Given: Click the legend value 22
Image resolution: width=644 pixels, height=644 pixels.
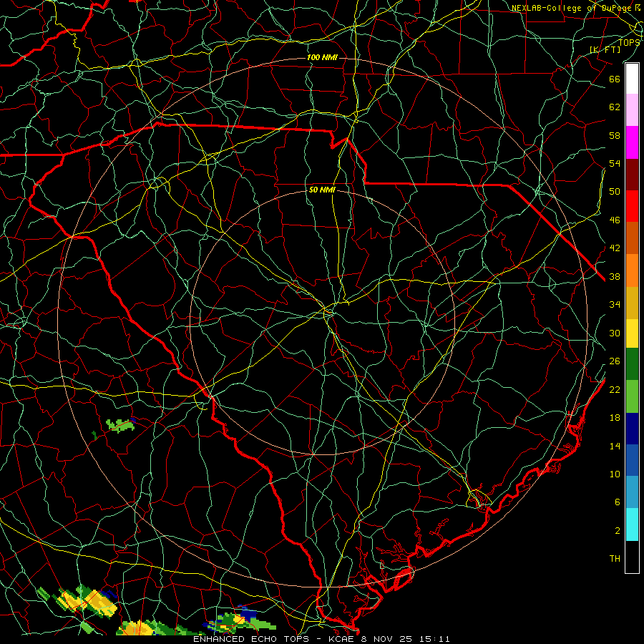Looking at the screenshot, I should [615, 389].
